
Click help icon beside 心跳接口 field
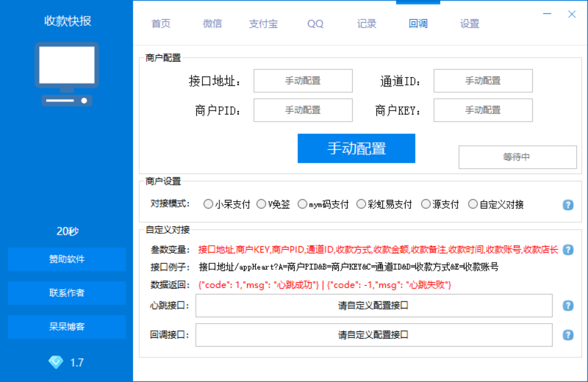click(568, 306)
